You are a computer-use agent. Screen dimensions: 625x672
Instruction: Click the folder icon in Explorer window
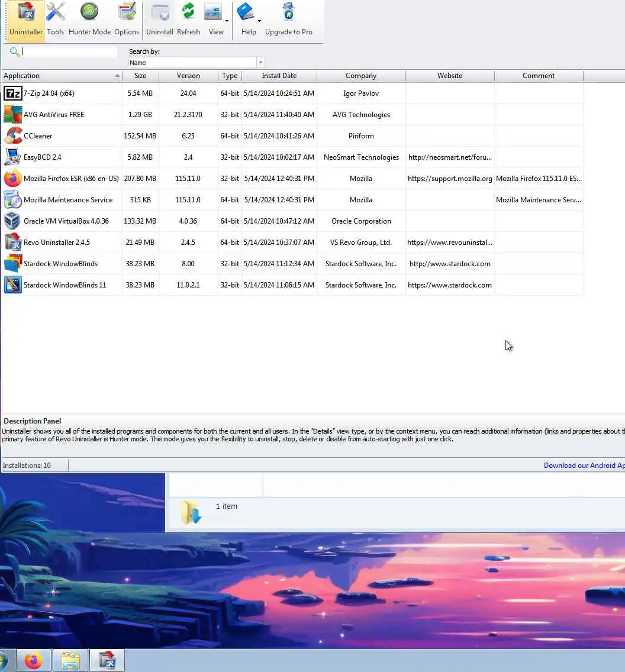click(x=191, y=512)
